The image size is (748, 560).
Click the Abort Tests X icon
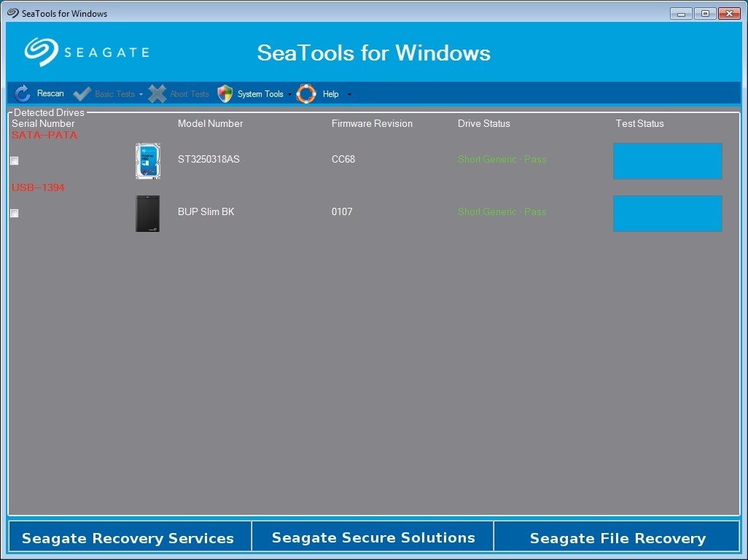click(157, 93)
